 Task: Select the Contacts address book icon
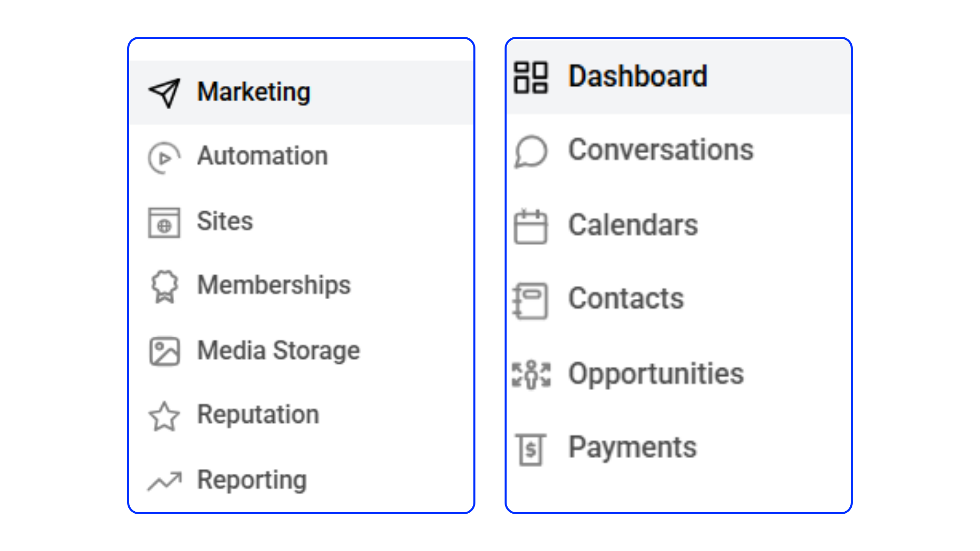(531, 301)
